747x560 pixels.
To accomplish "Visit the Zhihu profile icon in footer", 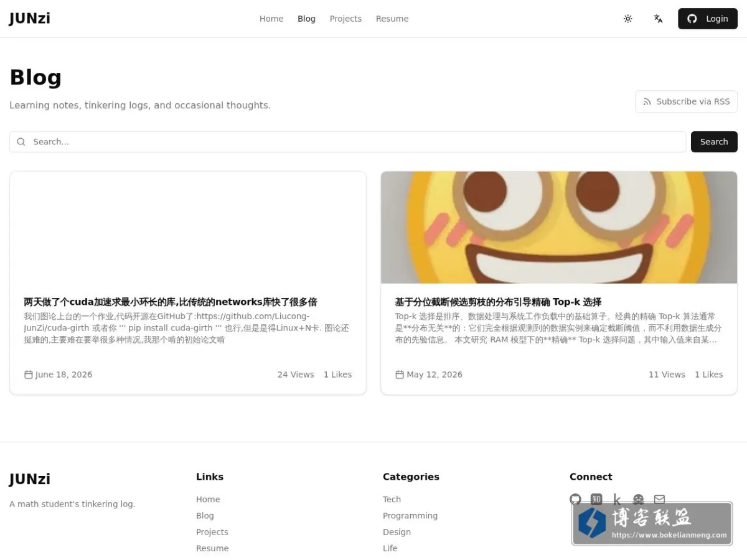I will point(596,499).
